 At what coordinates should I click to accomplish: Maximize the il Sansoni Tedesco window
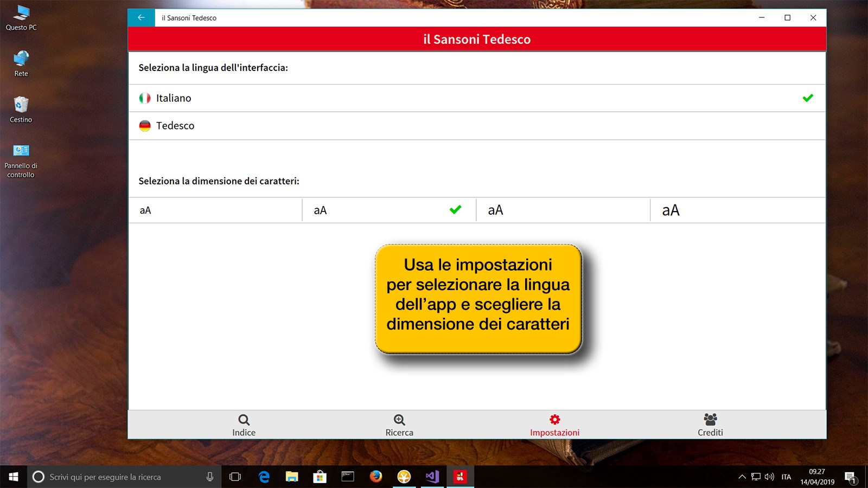tap(787, 18)
